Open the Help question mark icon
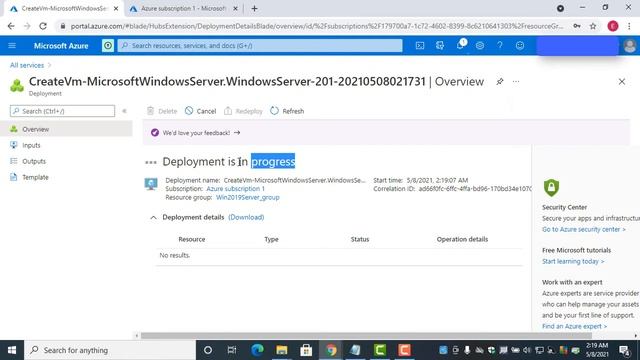This screenshot has width=640, height=360. coord(500,46)
